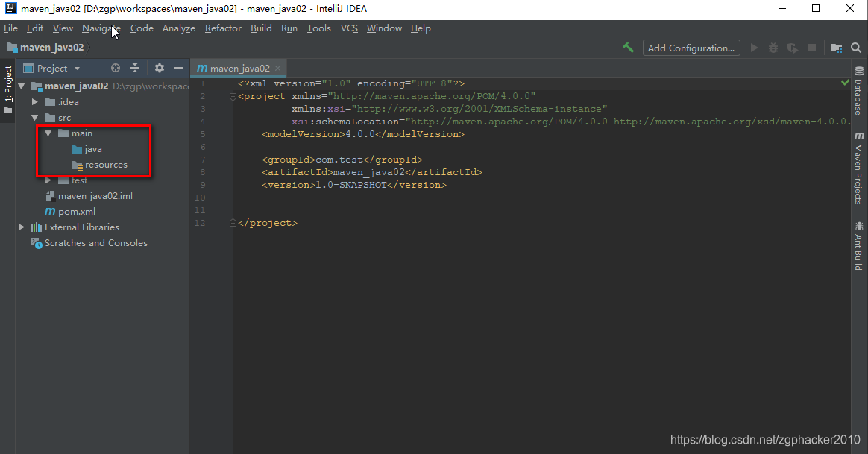Click the maven_java02.iml file icon

pos(50,196)
